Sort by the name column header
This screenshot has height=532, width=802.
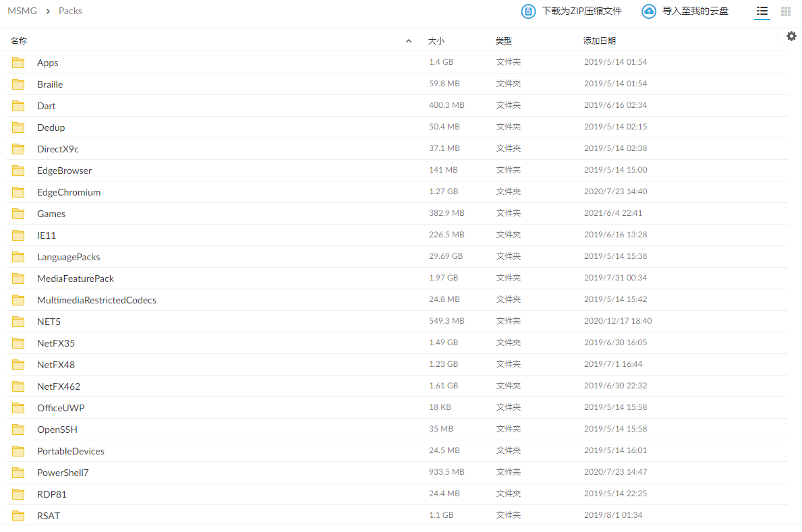(19, 41)
